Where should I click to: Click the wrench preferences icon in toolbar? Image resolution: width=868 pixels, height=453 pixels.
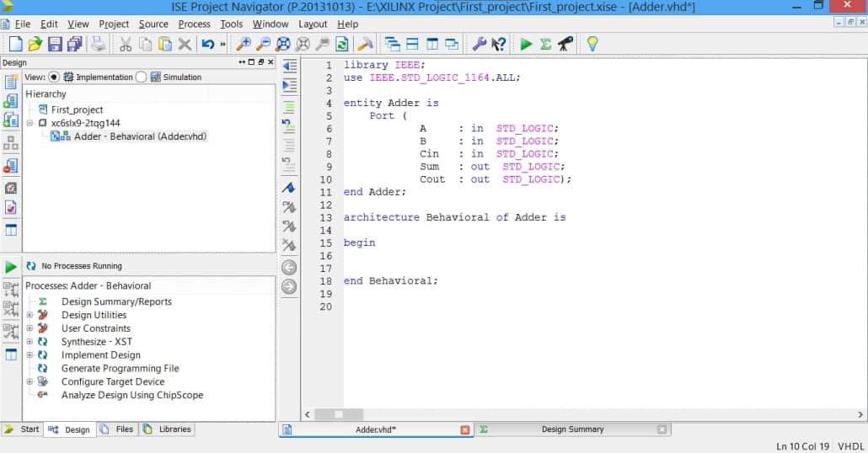pyautogui.click(x=479, y=45)
